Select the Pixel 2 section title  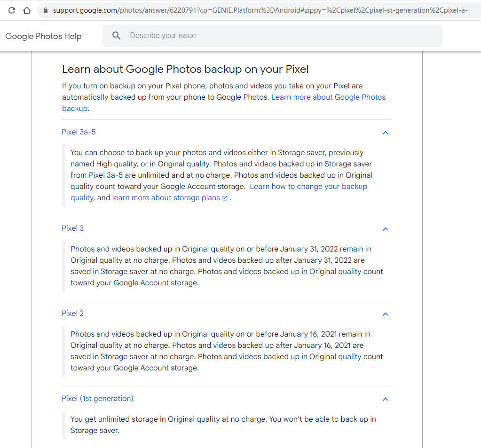coord(72,314)
